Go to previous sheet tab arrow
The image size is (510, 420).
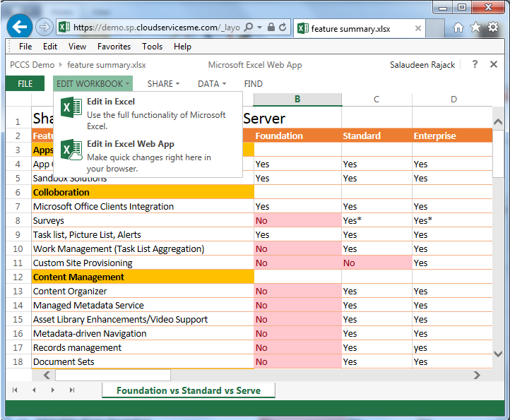click(x=34, y=390)
